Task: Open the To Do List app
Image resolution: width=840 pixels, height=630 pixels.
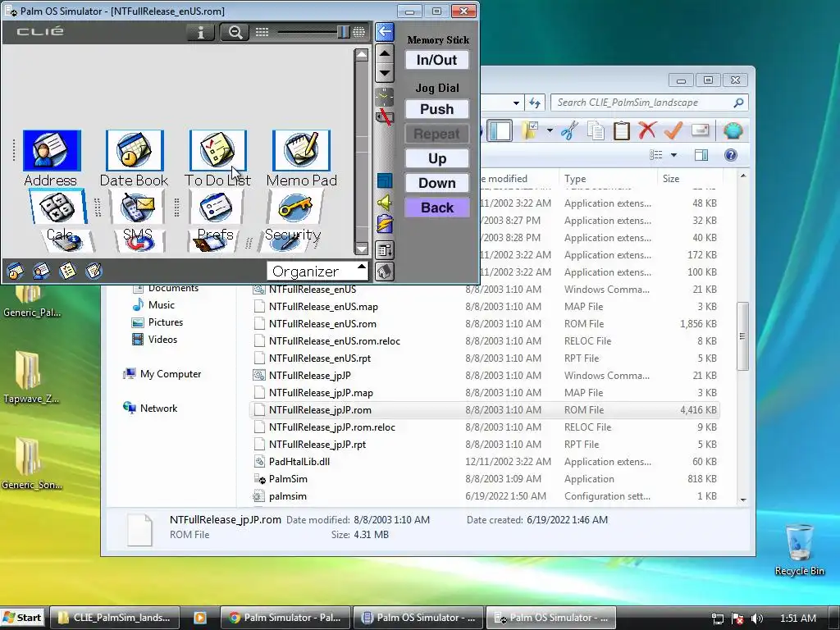Action: tap(218, 151)
